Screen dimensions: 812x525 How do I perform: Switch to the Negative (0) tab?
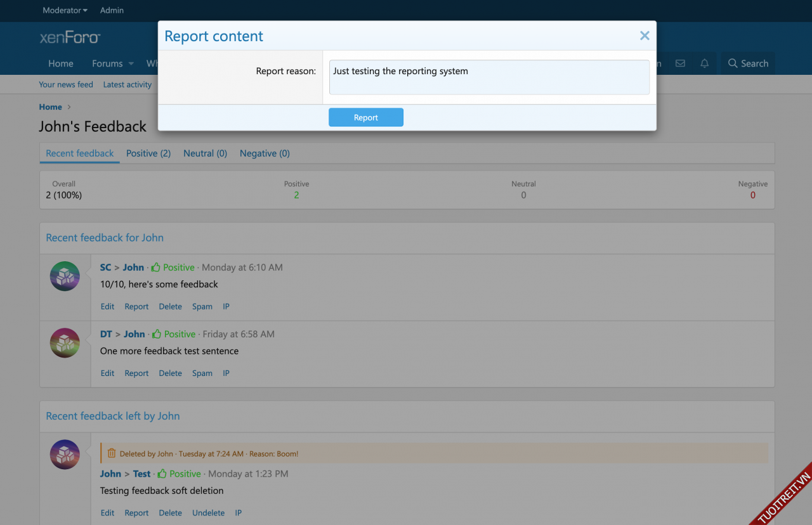click(265, 153)
